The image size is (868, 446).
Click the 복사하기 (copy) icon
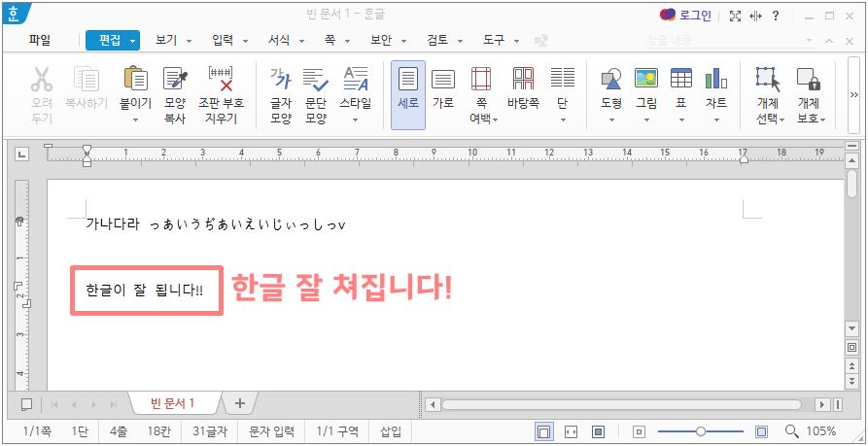point(87,79)
